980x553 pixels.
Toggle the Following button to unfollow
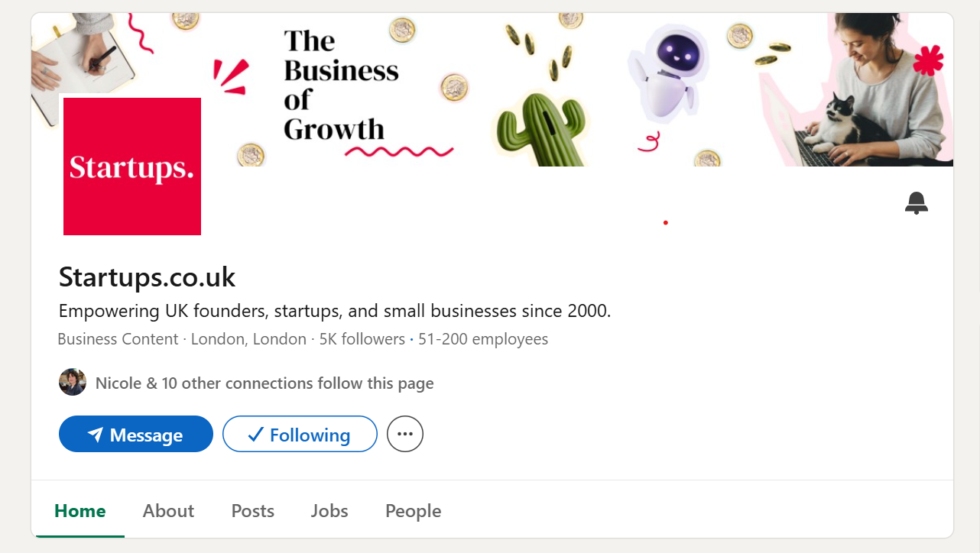click(x=300, y=435)
